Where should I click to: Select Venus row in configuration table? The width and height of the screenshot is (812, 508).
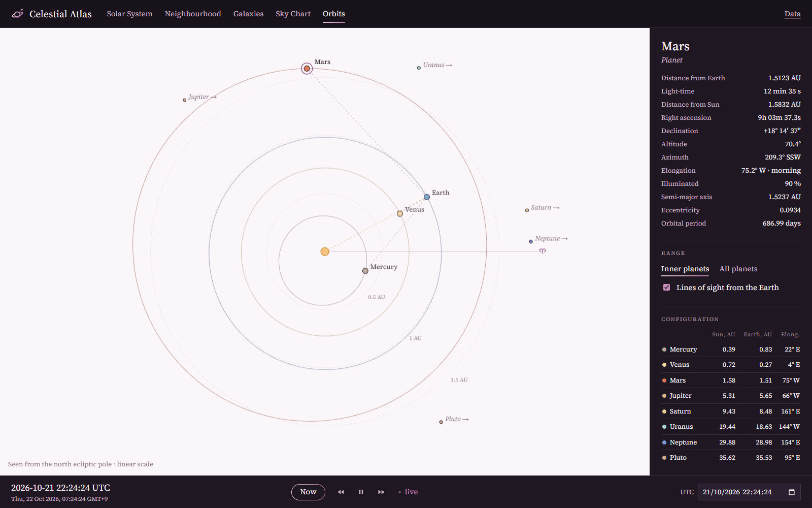[731, 365]
